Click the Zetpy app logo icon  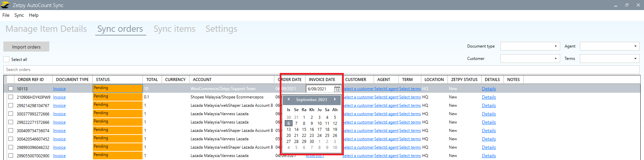[x=5, y=5]
